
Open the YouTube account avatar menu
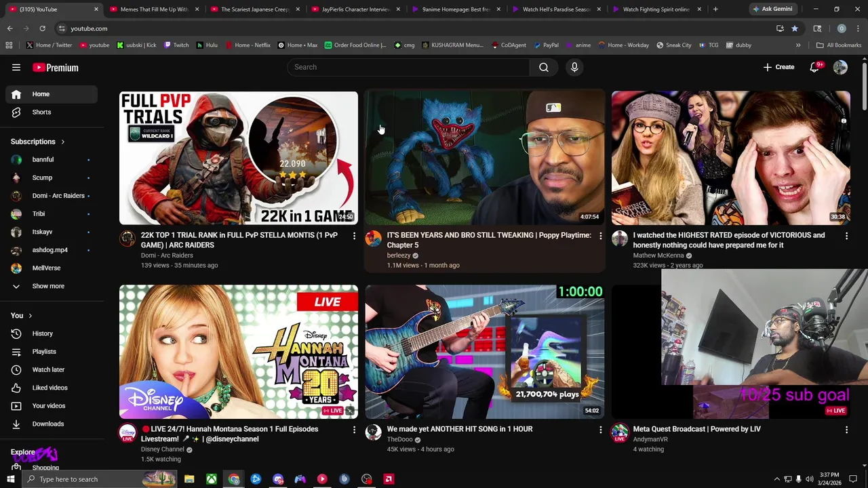click(840, 67)
